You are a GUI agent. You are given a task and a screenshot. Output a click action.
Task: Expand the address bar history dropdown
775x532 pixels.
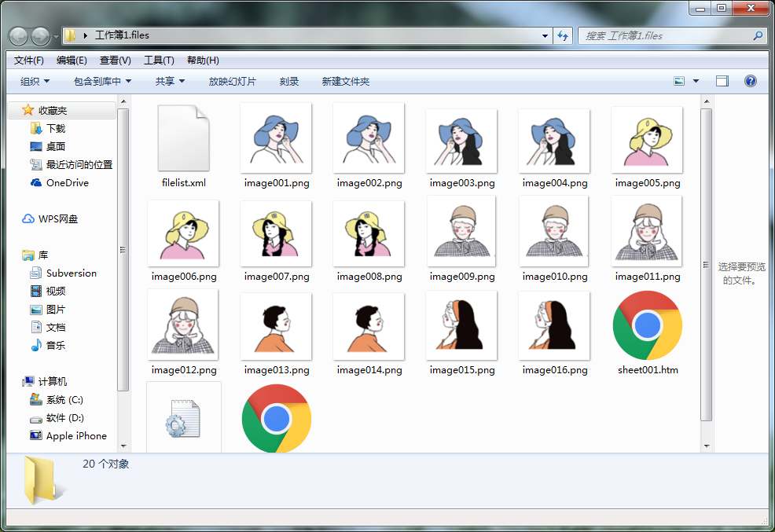tap(545, 35)
